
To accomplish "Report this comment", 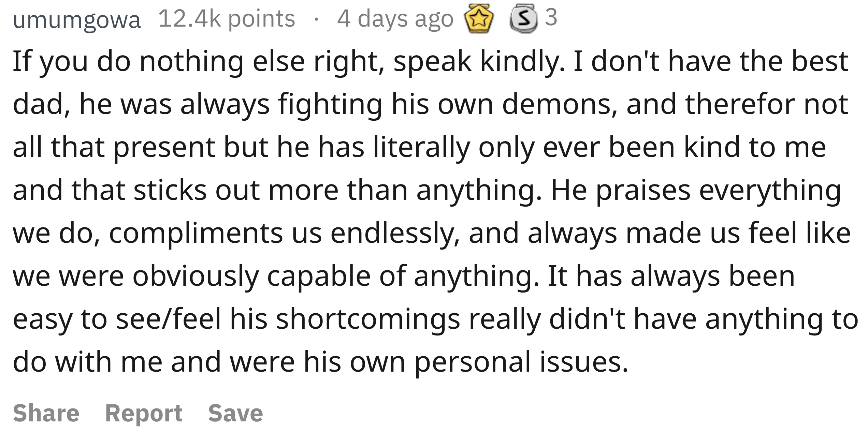I will [144, 414].
